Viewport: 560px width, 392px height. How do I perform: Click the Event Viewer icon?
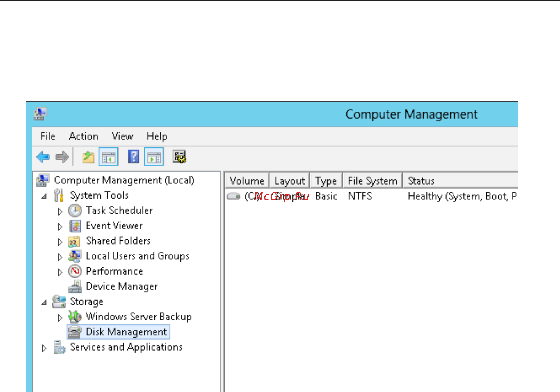point(75,226)
